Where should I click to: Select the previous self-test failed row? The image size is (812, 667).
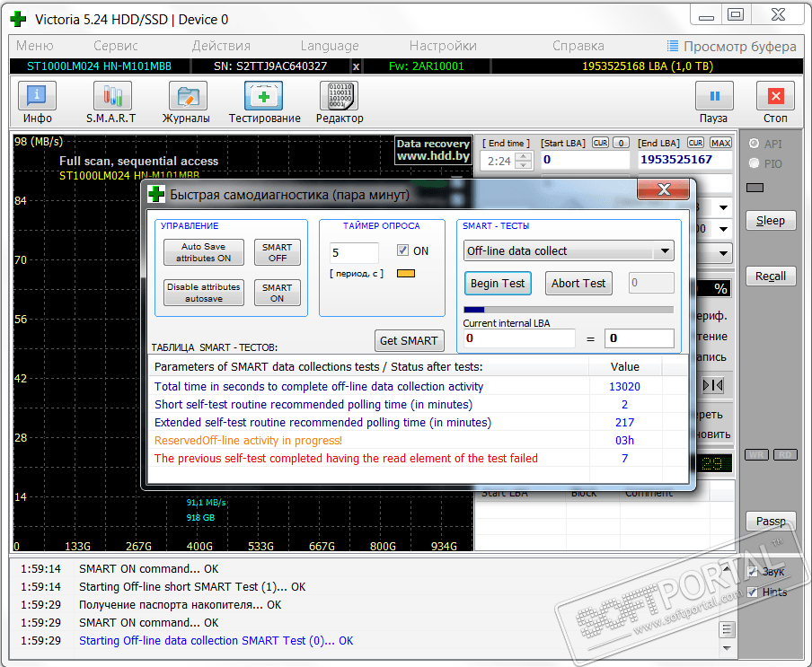point(418,459)
